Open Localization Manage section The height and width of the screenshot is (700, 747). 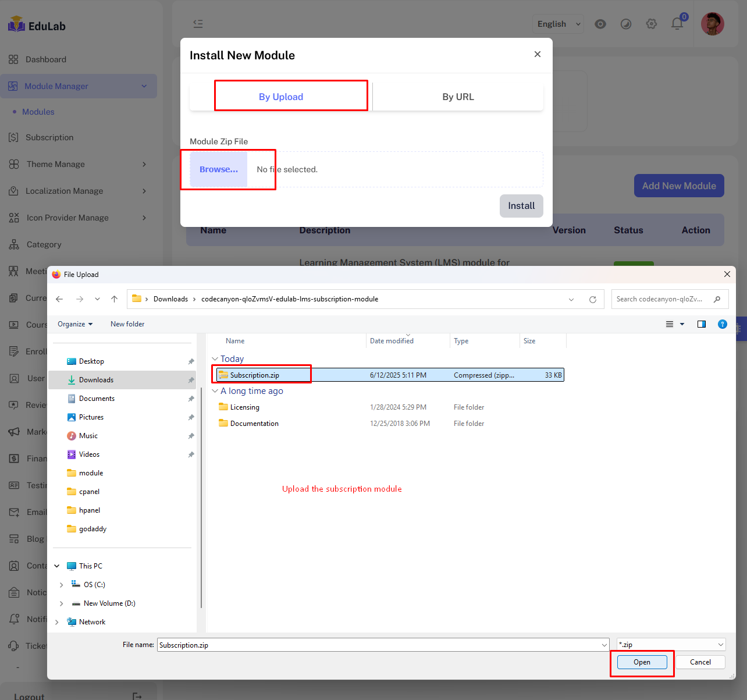(65, 191)
